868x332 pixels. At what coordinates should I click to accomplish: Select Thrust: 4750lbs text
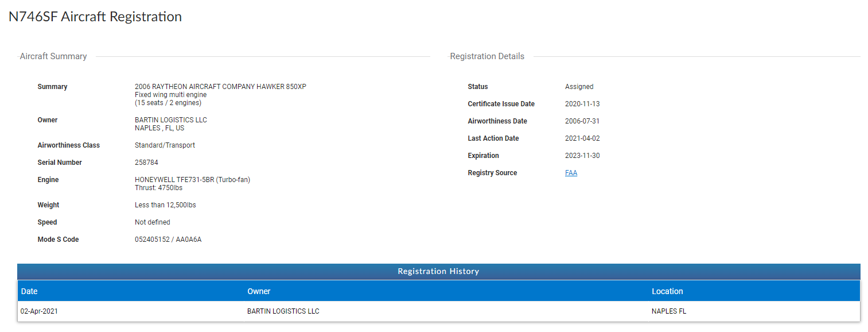pos(158,188)
